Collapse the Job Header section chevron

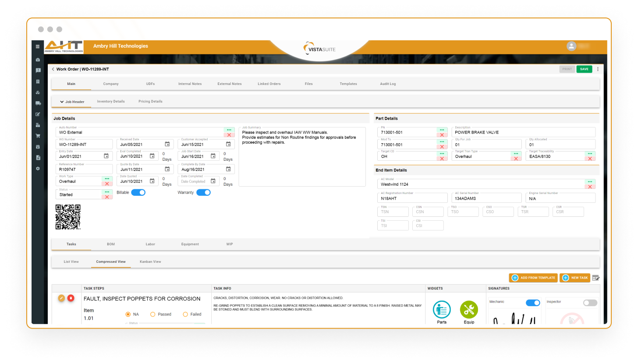(x=62, y=102)
